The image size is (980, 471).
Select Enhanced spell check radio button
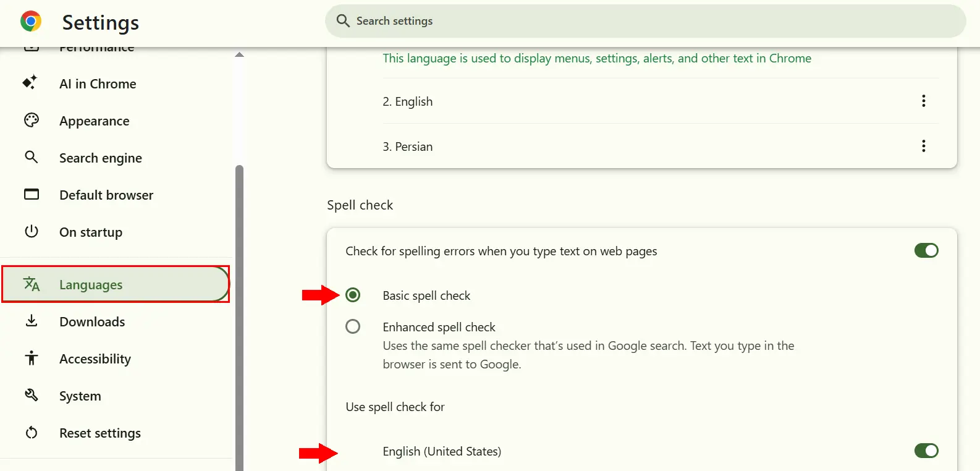coord(353,326)
